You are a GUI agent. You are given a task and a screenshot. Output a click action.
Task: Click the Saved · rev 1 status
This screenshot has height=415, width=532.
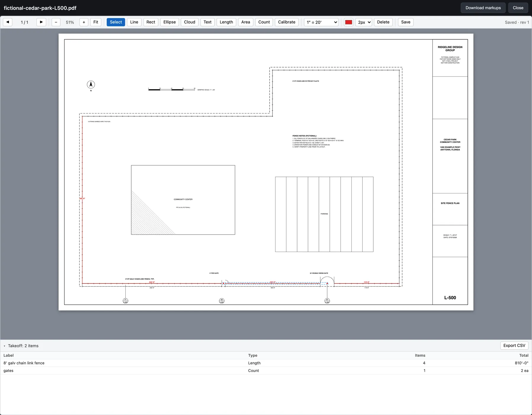point(517,22)
